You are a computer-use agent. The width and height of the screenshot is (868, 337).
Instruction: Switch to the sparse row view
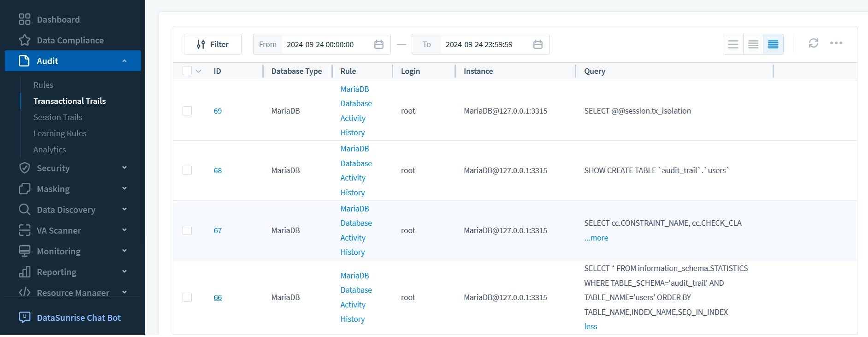[733, 44]
